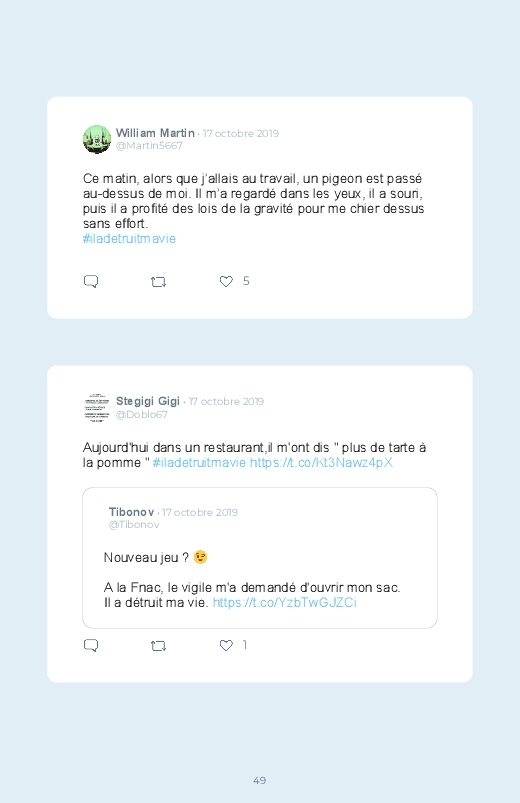Viewport: 520px width, 803px height.
Task: Open #iladetruitmavie hashtag in William Martin's tweet
Action: point(129,239)
